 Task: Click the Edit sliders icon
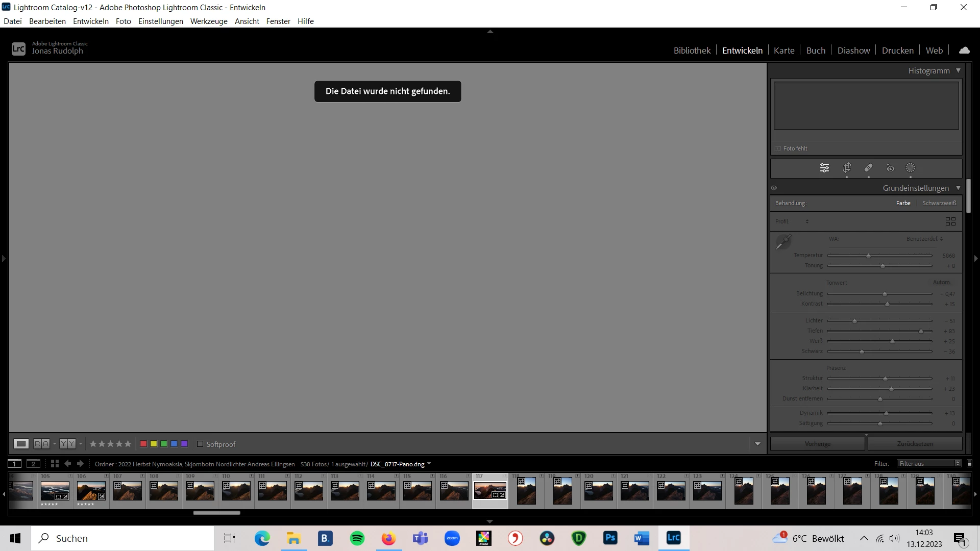(824, 168)
